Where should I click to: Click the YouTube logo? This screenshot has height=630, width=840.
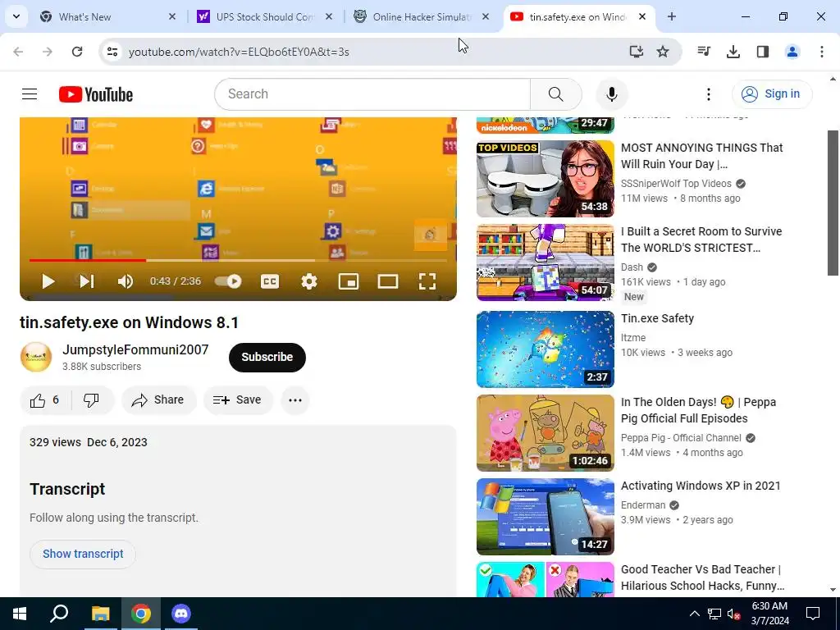[96, 94]
